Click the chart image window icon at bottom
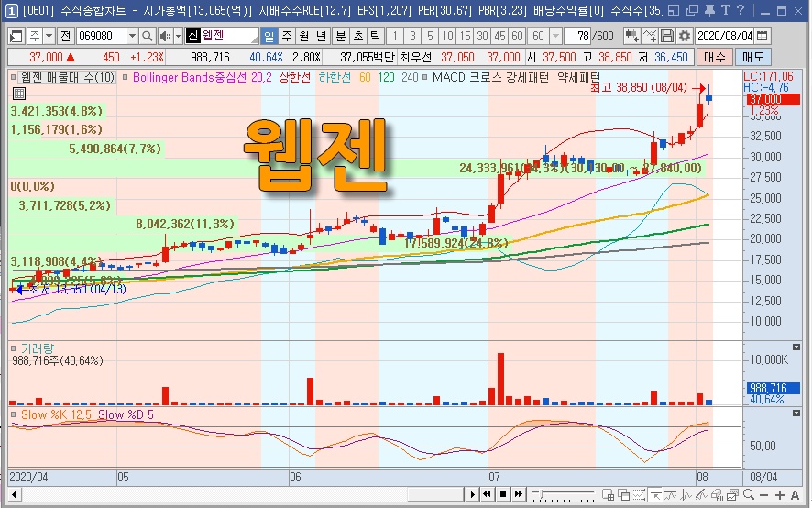Screen dimensions: 812x508 (732, 494)
